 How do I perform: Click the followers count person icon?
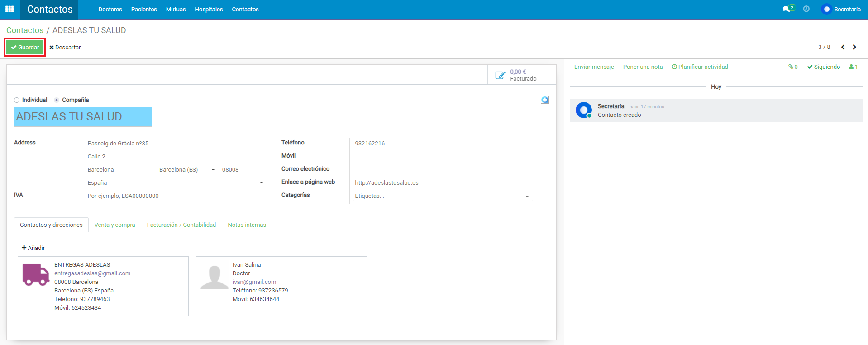click(x=854, y=67)
